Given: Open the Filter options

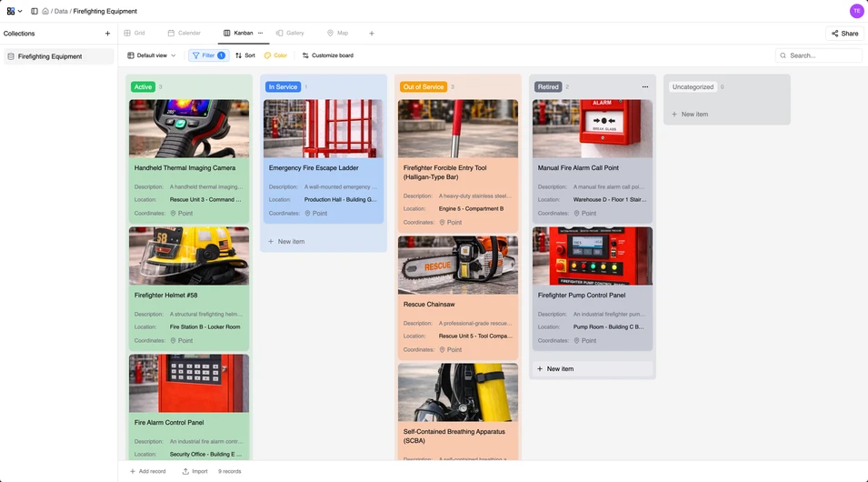Looking at the screenshot, I should [209, 55].
